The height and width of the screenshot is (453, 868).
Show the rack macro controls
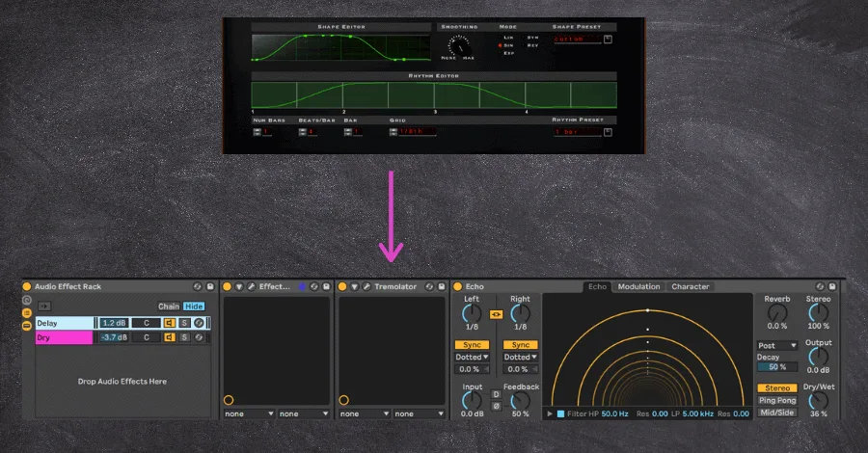(x=27, y=301)
